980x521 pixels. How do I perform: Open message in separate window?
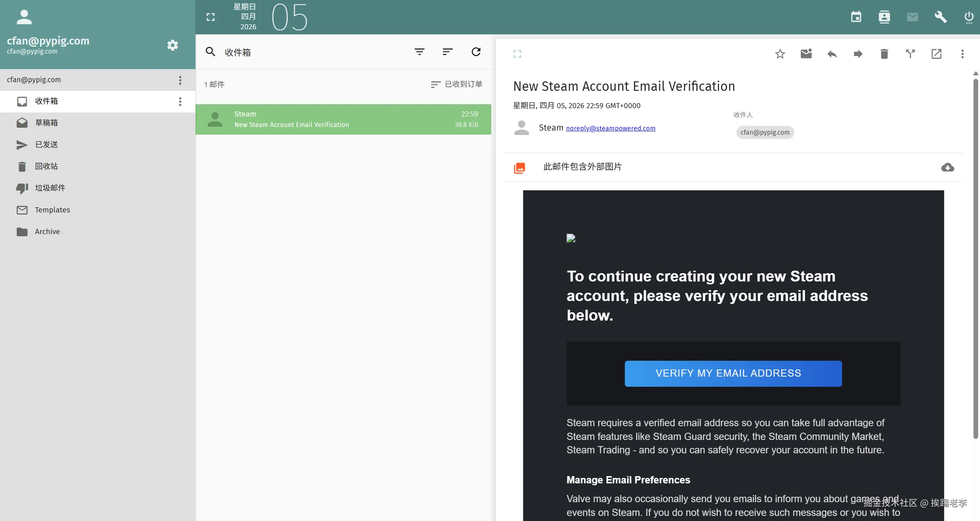point(936,54)
